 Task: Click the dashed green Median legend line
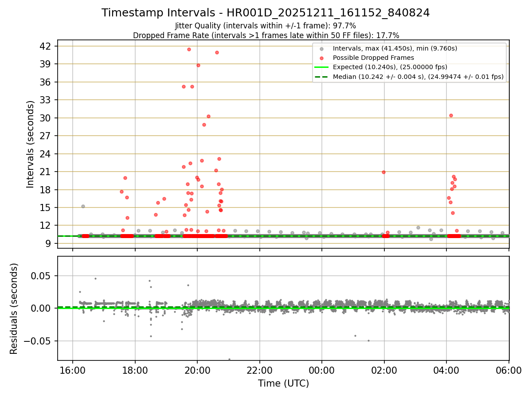pyautogui.click(x=321, y=77)
